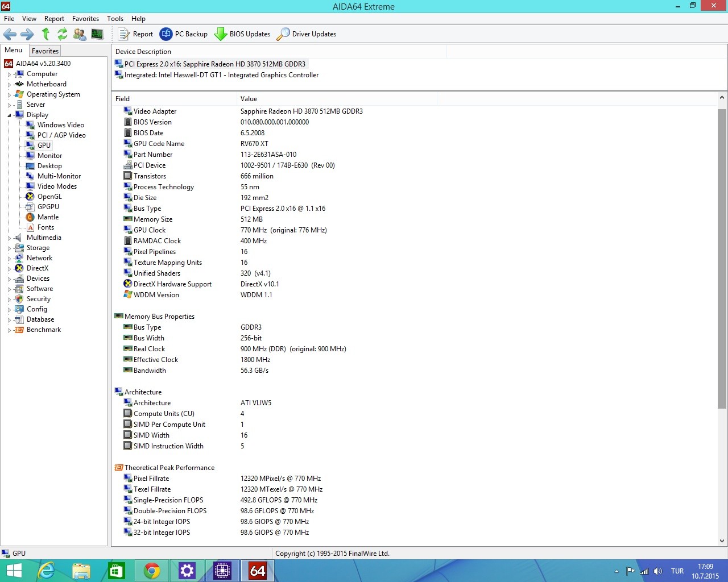Click the Theoretical Peak Performance section icon
The width and height of the screenshot is (728, 582).
click(x=119, y=468)
